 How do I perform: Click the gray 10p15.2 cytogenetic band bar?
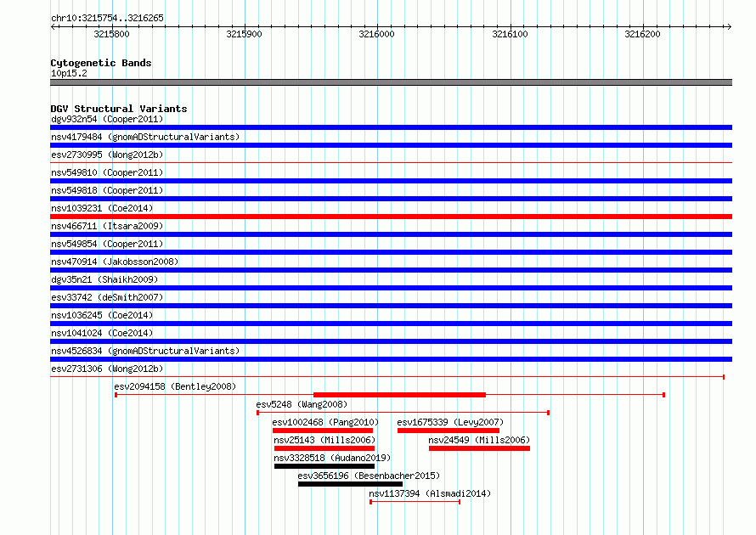[391, 82]
